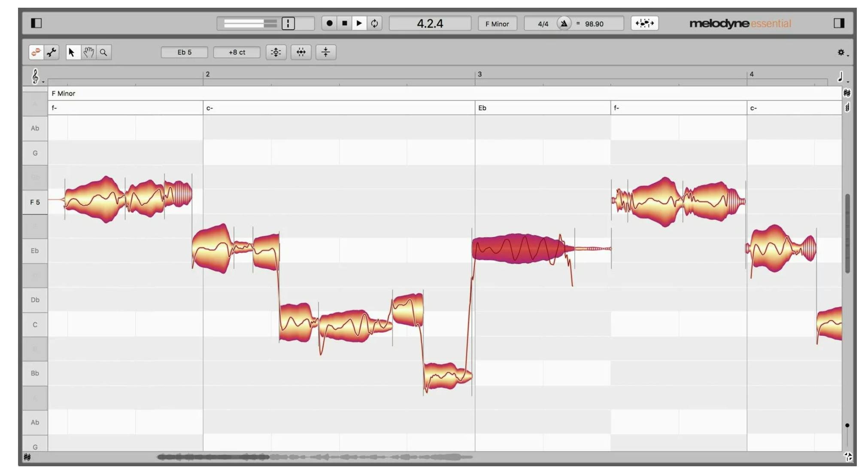Open the Correct Pitch macro

coord(276,52)
